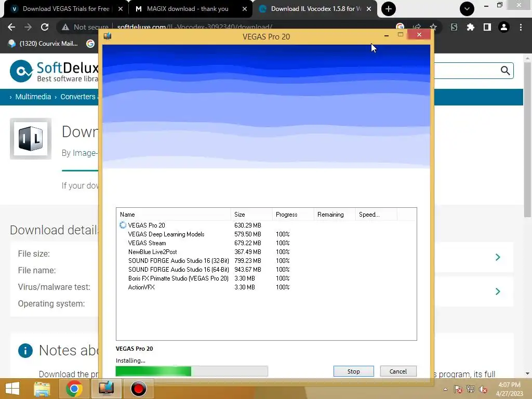Click the IL Vocodex app thumbnail
Screen dimensions: 532x399
coord(31,138)
